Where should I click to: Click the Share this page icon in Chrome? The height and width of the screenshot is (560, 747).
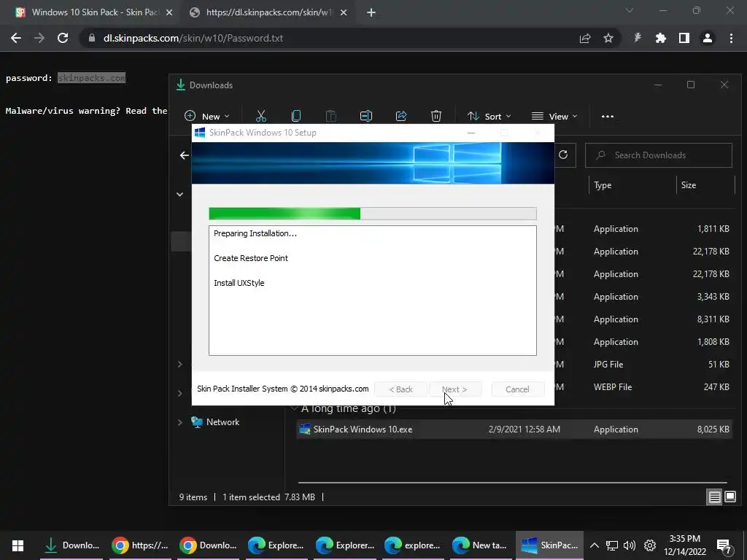pos(585,38)
